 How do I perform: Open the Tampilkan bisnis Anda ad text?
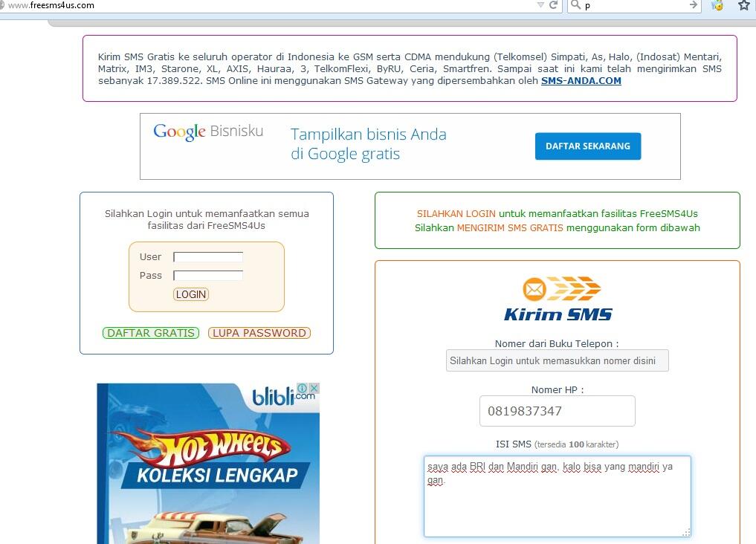tap(369, 143)
